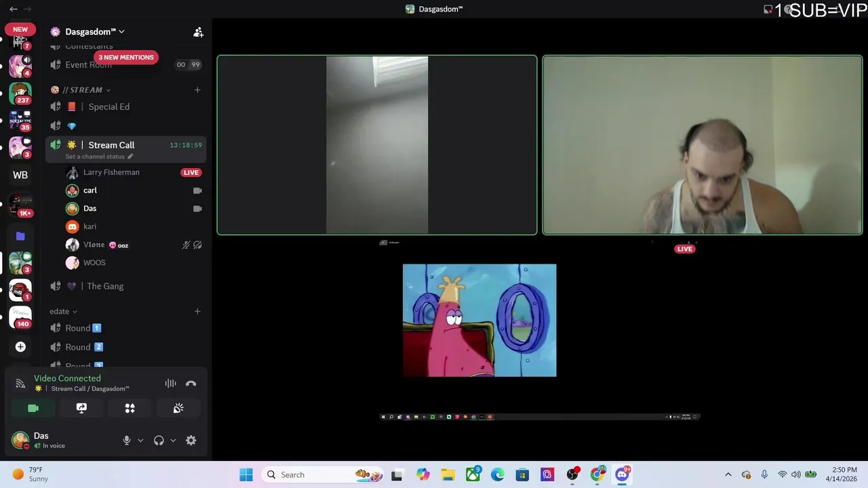Viewport: 868px width, 488px height.
Task: Open the server with 237 badge
Action: pos(20,94)
